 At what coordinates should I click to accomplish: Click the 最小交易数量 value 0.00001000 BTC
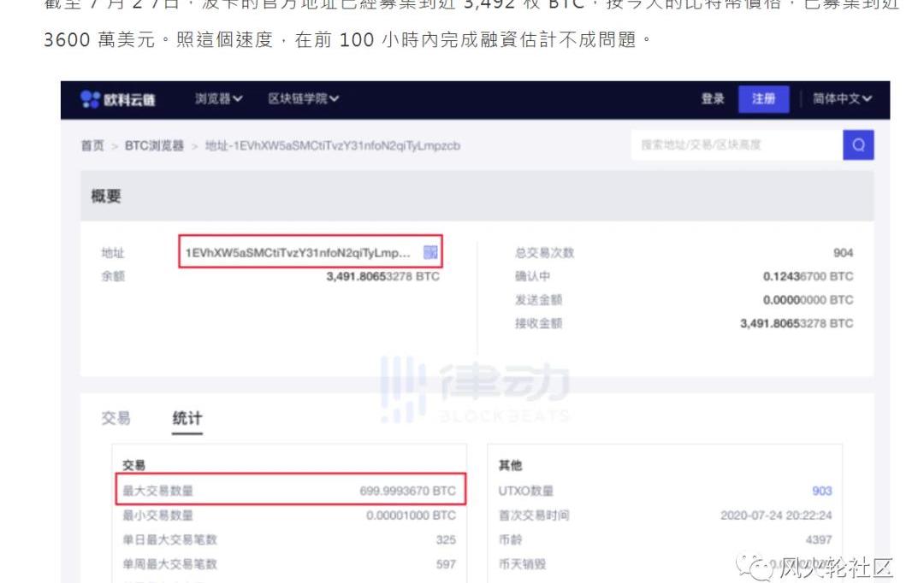(412, 515)
